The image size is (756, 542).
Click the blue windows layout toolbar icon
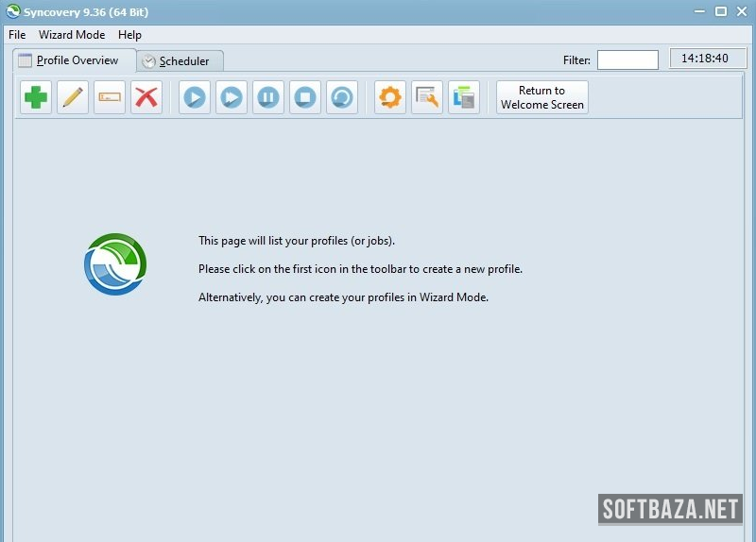point(464,97)
